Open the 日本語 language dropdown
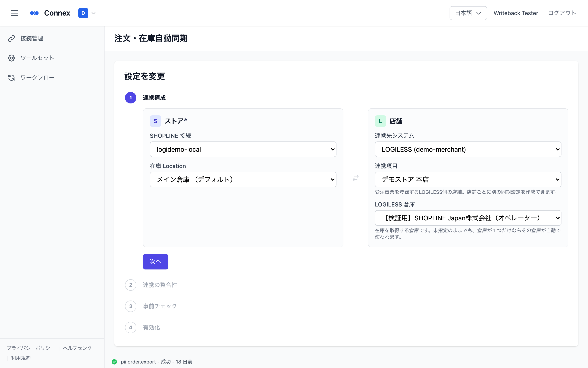Image resolution: width=588 pixels, height=368 pixels. click(x=468, y=13)
